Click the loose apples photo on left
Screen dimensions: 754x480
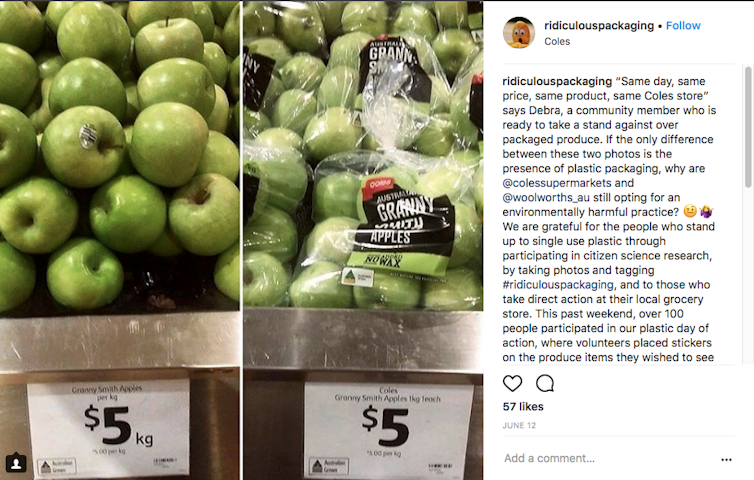tap(120, 240)
